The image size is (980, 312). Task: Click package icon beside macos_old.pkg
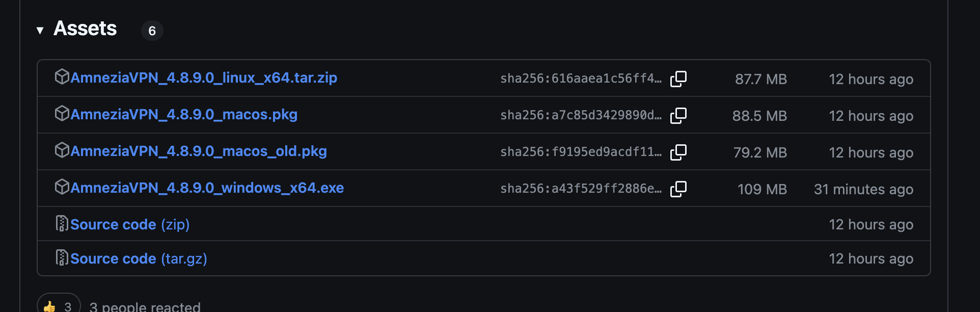(62, 150)
